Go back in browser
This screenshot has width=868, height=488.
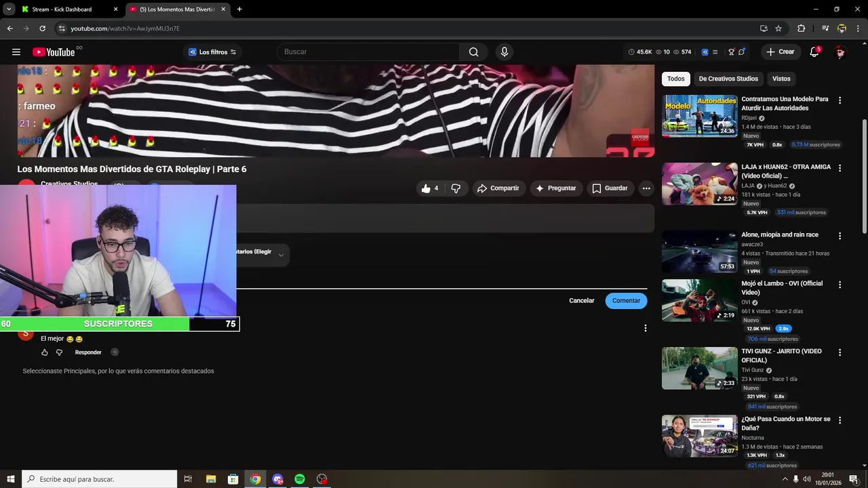(9, 28)
